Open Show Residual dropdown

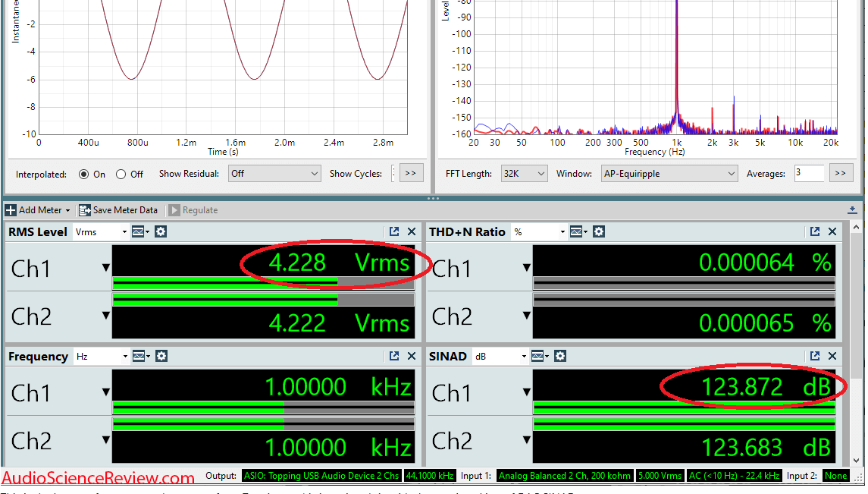pyautogui.click(x=274, y=174)
